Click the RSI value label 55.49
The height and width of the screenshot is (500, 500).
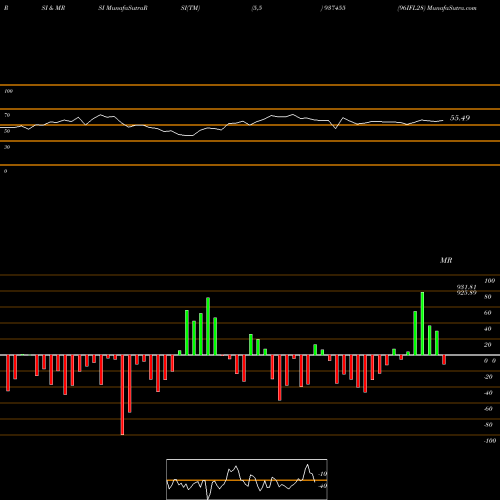click(x=460, y=118)
